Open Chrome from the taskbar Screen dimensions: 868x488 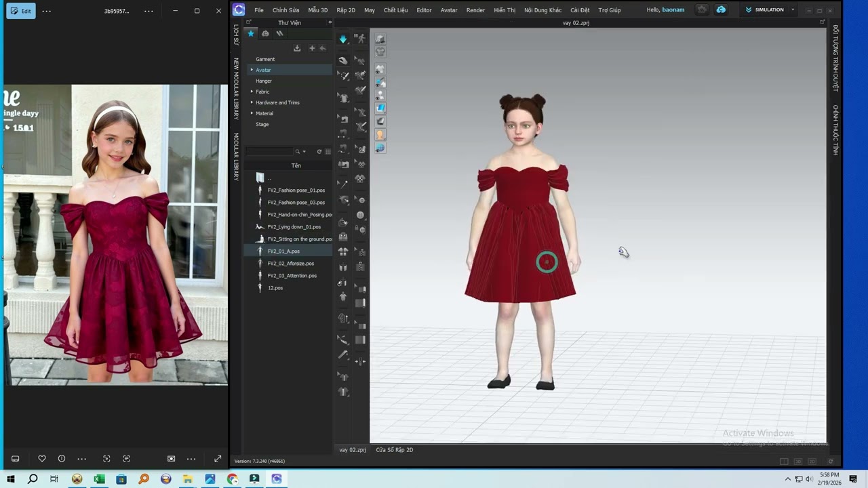(233, 479)
